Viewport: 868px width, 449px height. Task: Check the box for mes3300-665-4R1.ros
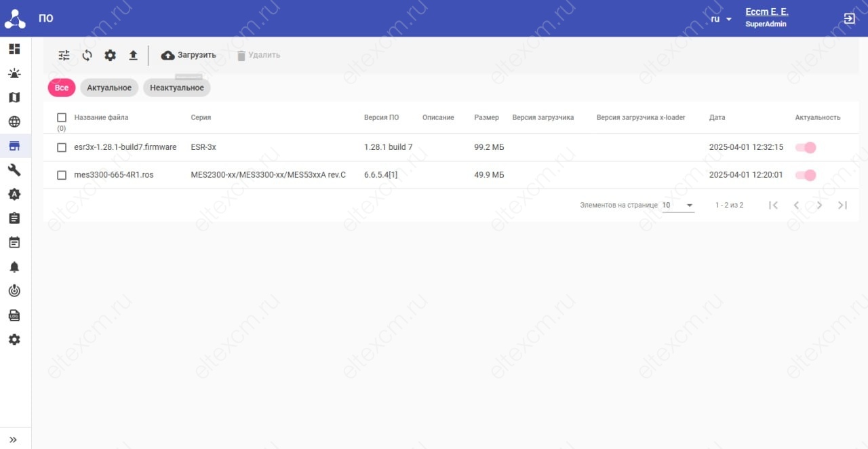62,175
